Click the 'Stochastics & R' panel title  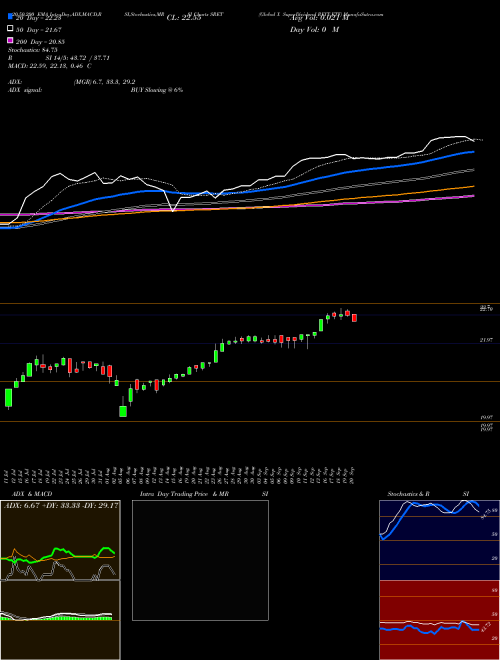[408, 494]
